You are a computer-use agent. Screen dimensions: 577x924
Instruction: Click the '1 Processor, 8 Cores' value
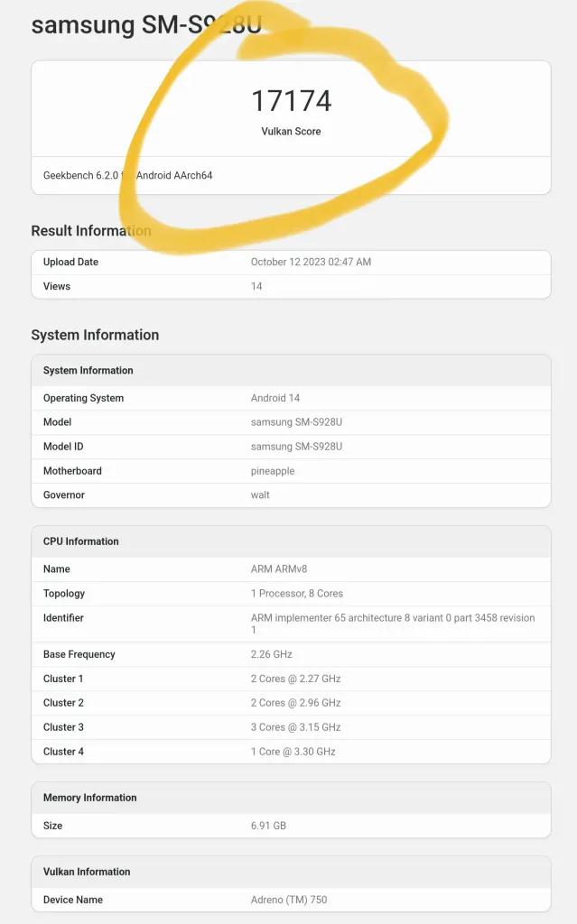tap(297, 594)
